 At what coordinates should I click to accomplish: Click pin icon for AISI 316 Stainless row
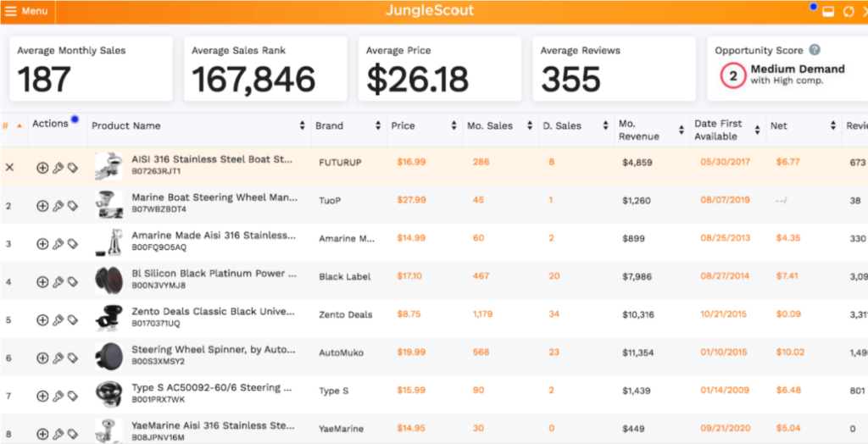pyautogui.click(x=58, y=168)
